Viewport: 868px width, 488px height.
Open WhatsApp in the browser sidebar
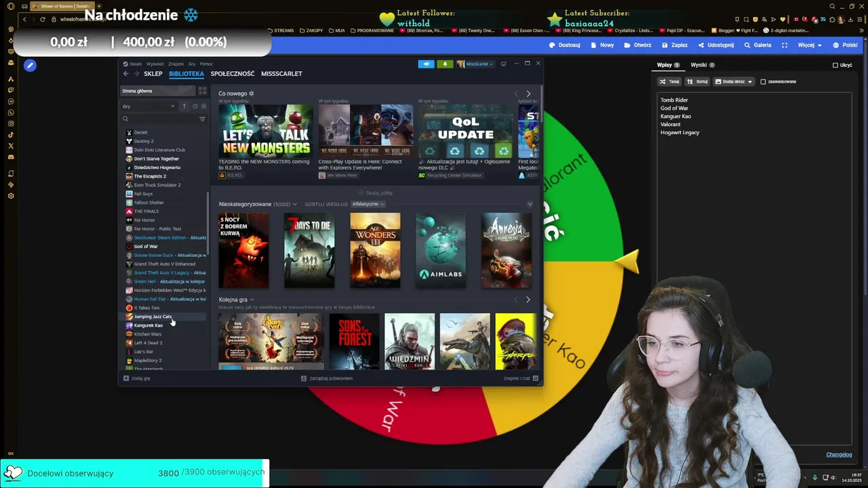pos(11,113)
